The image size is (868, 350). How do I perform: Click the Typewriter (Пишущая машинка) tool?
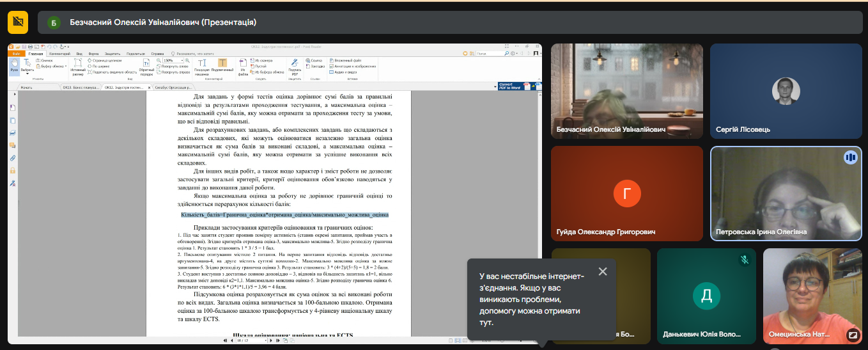click(x=202, y=66)
